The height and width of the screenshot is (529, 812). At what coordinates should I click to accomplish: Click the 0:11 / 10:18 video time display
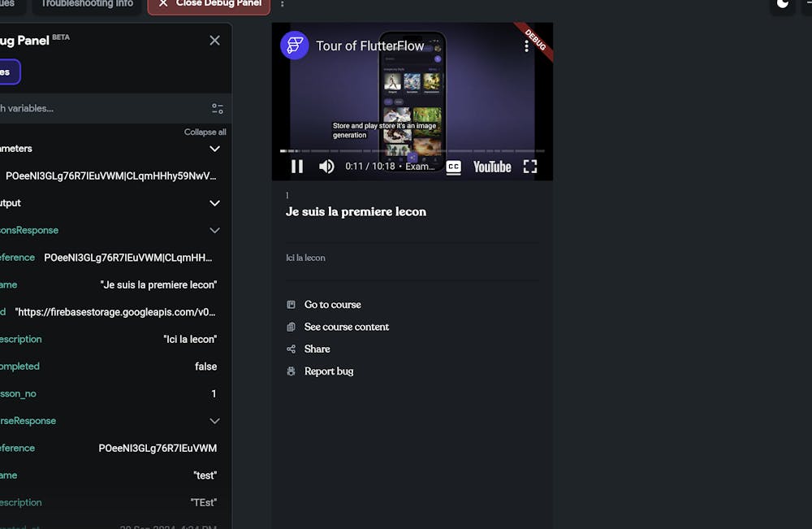click(369, 167)
